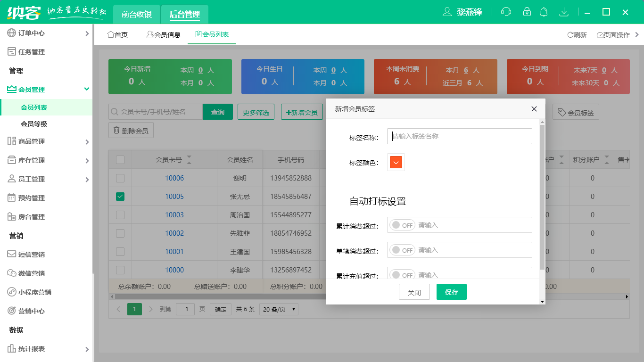
Task: Open the notification bell icon
Action: tap(544, 11)
